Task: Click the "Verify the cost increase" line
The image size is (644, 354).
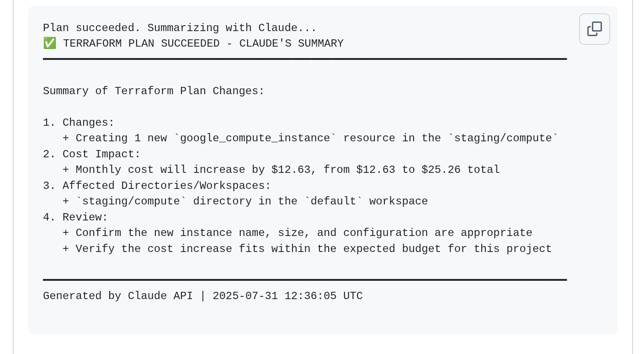Action: pyautogui.click(x=307, y=249)
